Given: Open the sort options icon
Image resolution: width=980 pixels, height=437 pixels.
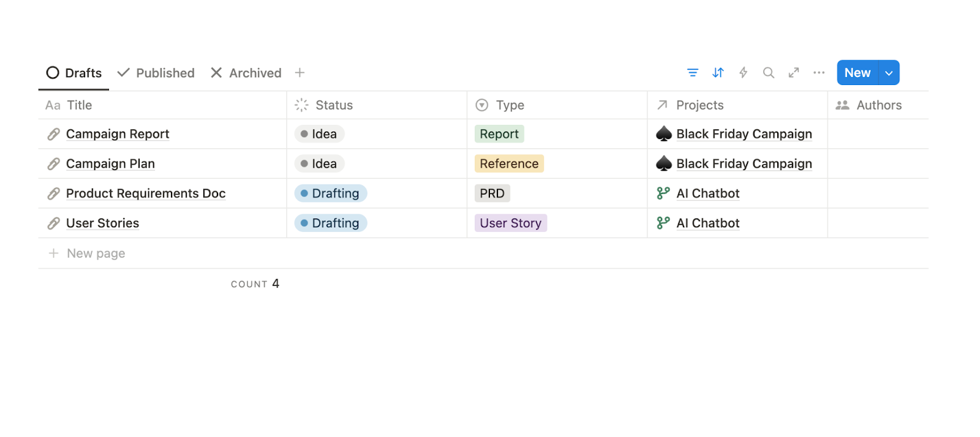Looking at the screenshot, I should (x=718, y=73).
